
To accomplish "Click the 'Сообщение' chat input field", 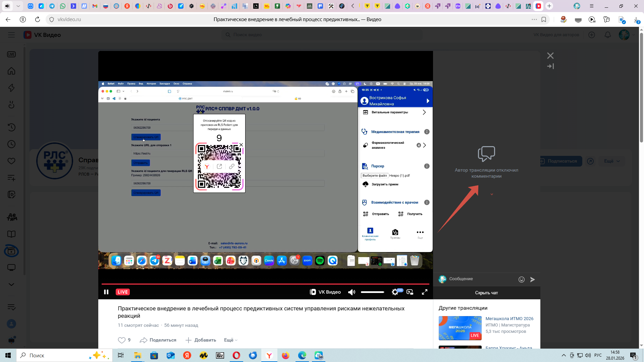I will [482, 279].
